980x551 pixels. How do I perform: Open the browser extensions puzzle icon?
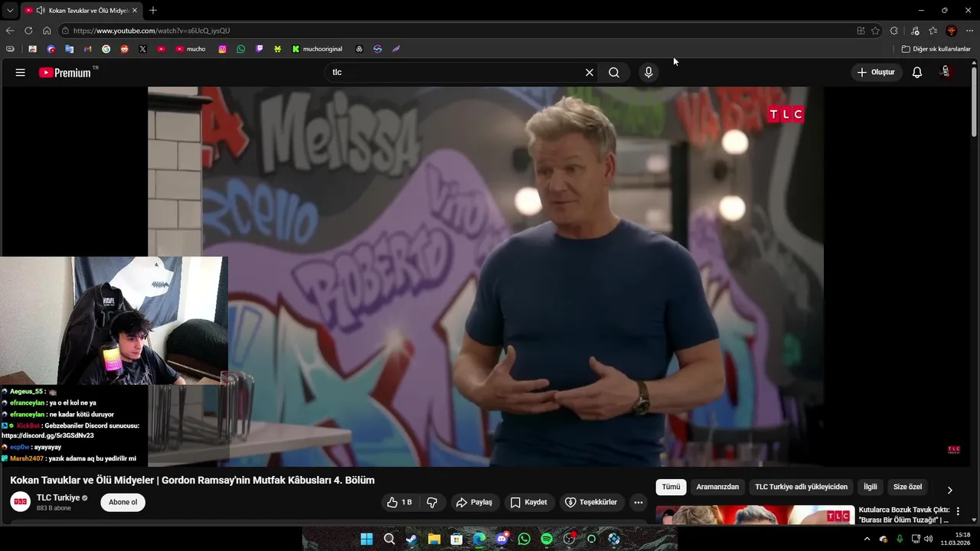894,31
